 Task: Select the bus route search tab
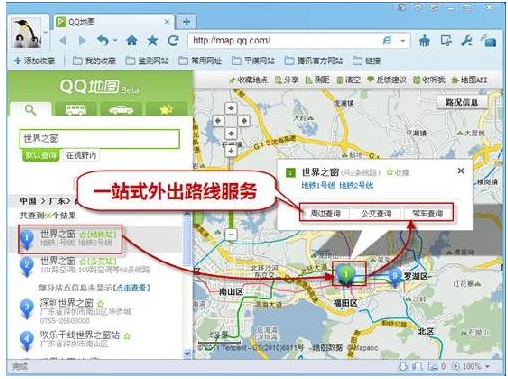click(x=76, y=109)
